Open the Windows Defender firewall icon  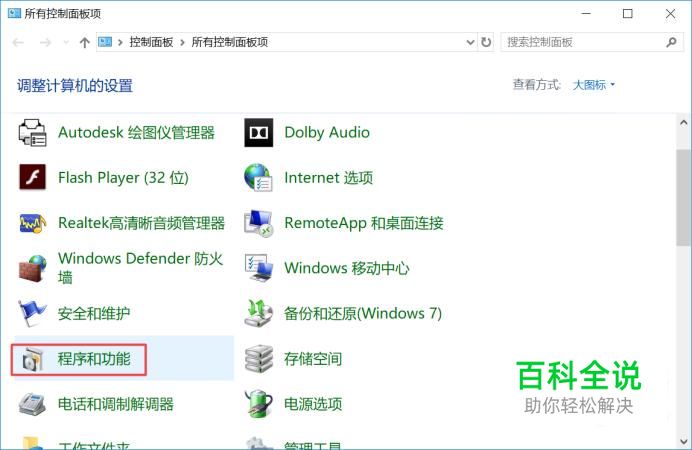coord(32,268)
